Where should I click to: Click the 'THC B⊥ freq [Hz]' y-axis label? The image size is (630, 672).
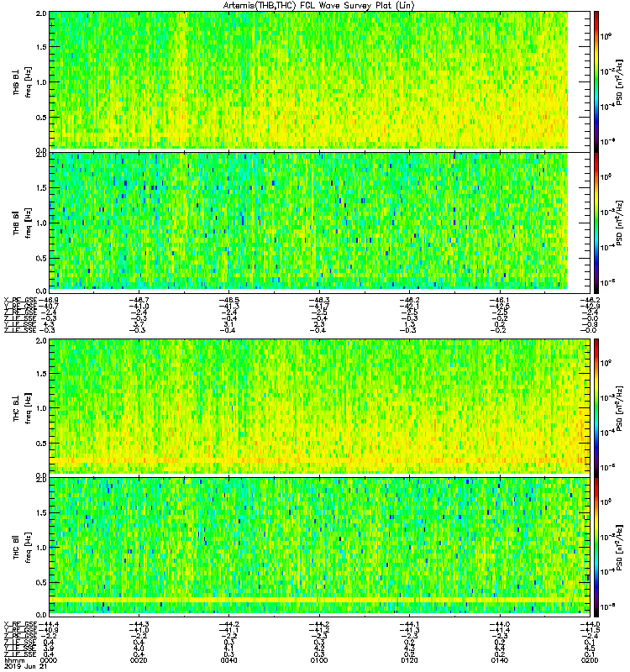(x=22, y=407)
